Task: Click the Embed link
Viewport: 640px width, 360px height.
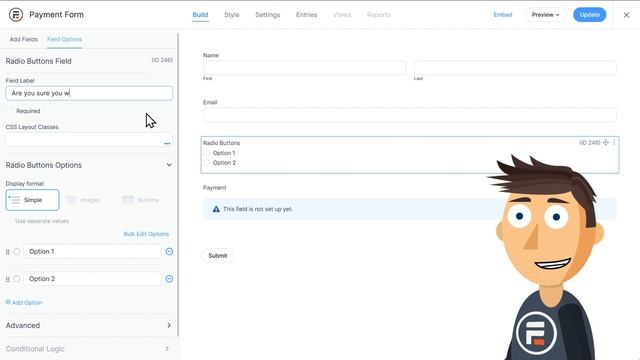Action: (x=503, y=15)
